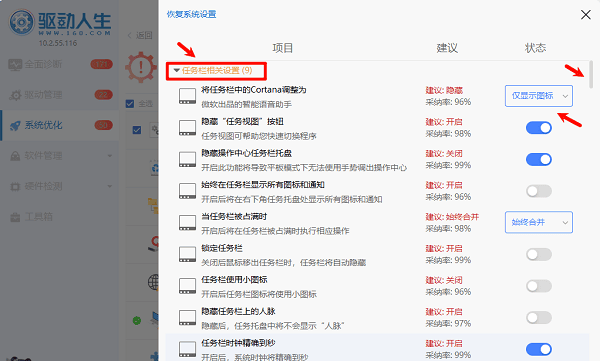Close the settings dialog with X
The image size is (600, 361).
pos(585,15)
